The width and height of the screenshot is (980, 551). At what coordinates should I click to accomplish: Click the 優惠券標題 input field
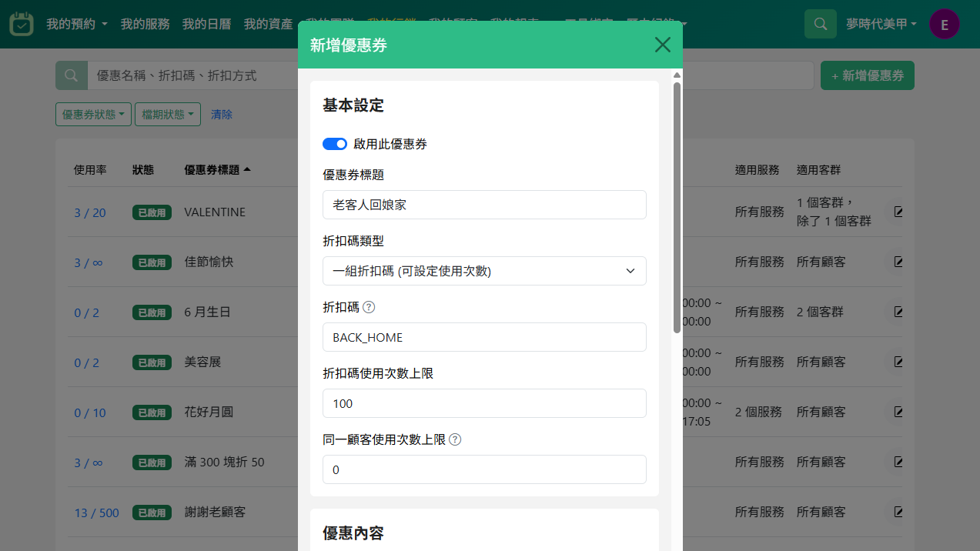coord(484,205)
